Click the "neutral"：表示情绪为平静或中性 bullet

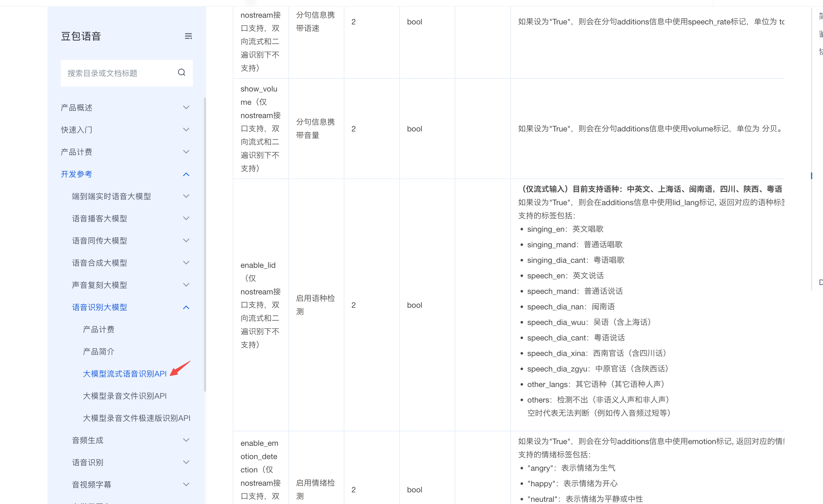(x=585, y=499)
